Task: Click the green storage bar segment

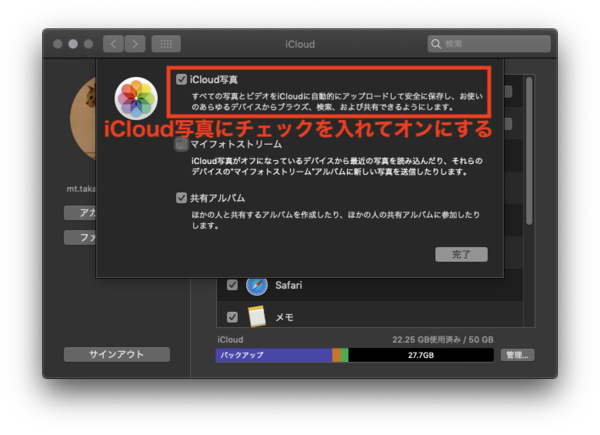Action: pos(344,355)
